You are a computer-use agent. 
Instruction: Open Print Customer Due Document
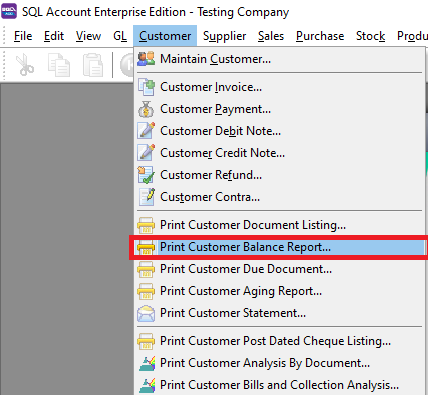pyautogui.click(x=280, y=269)
